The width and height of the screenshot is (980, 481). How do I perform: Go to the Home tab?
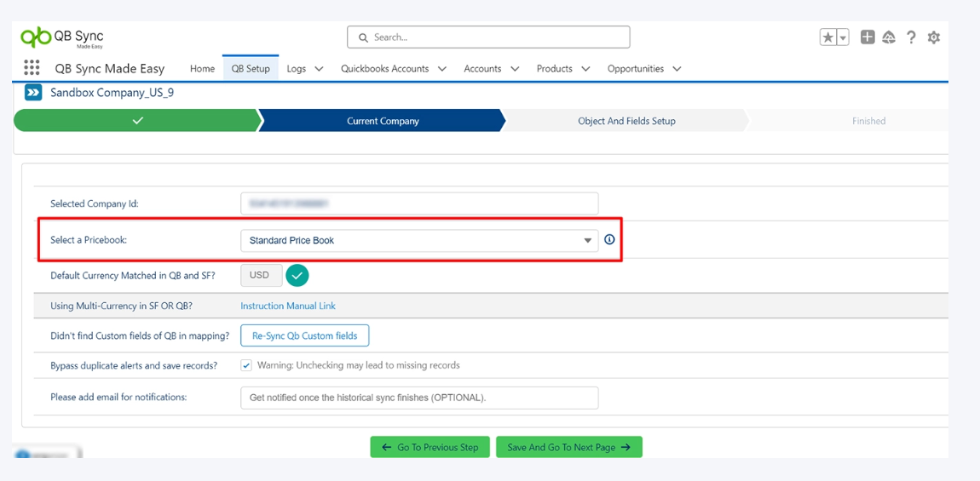(x=202, y=69)
